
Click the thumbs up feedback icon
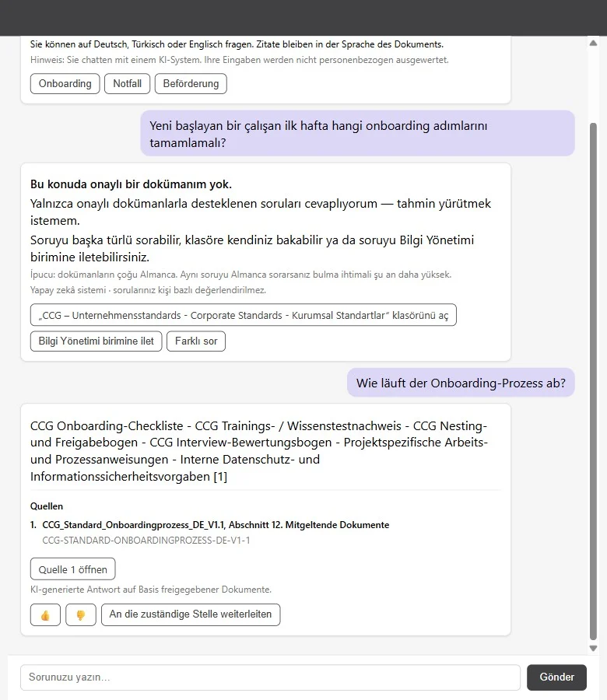(45, 614)
